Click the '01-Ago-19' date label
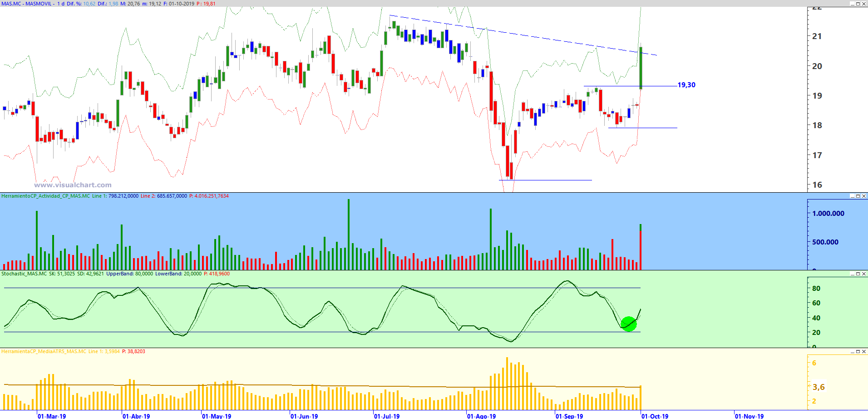Image resolution: width=868 pixels, height=419 pixels. tap(481, 416)
